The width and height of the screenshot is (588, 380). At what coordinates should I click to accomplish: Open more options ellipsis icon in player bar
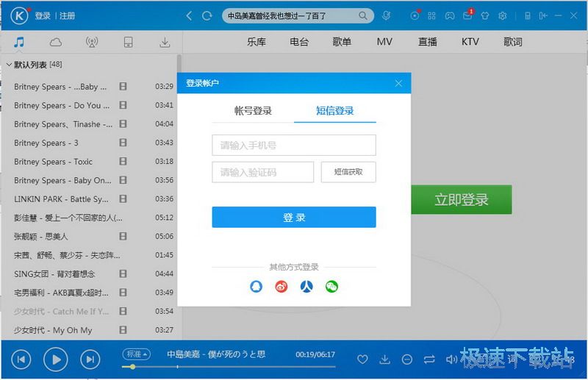click(x=407, y=359)
